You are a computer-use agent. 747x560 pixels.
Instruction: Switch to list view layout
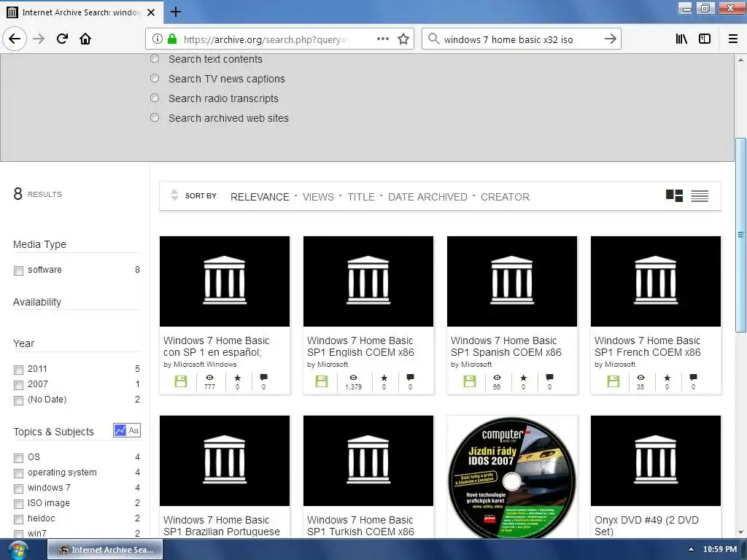700,195
